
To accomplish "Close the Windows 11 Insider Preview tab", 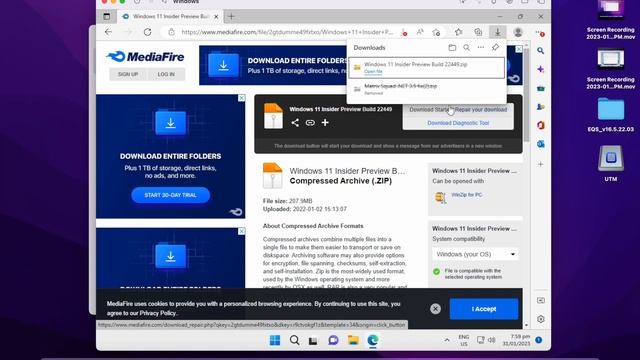I will (216, 16).
